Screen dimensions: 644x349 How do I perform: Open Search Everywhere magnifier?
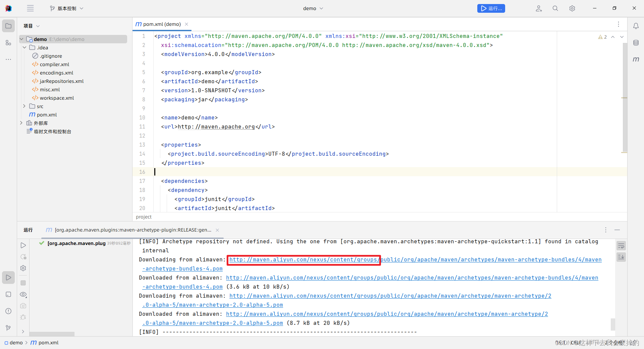[x=555, y=8]
